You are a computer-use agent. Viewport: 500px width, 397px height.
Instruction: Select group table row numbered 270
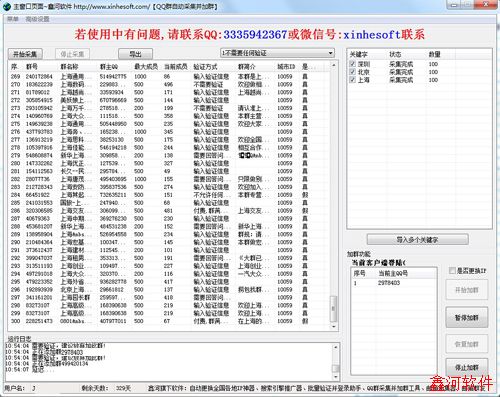[x=169, y=84]
